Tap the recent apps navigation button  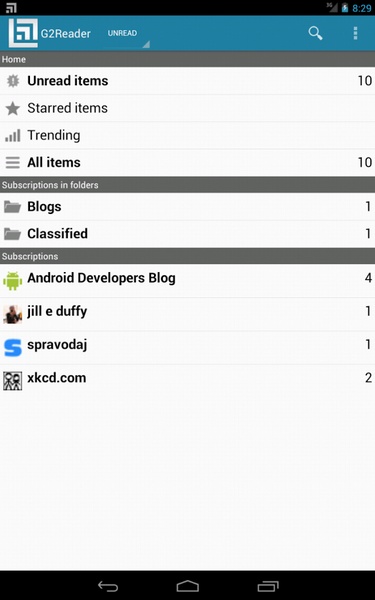click(x=268, y=586)
